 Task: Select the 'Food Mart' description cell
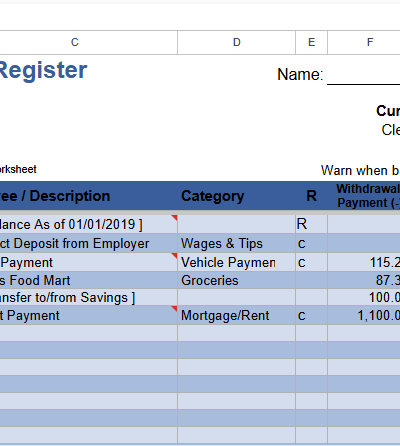pos(88,280)
